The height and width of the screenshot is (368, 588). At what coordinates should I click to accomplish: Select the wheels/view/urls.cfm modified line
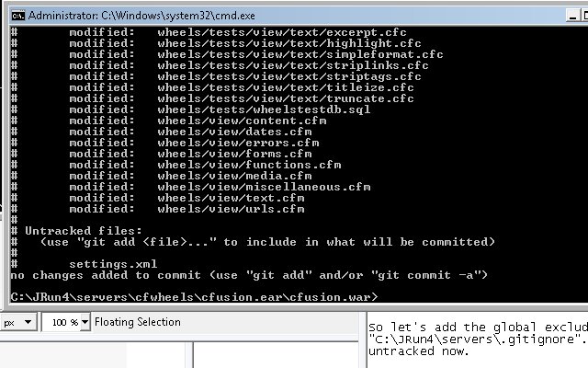[187, 209]
